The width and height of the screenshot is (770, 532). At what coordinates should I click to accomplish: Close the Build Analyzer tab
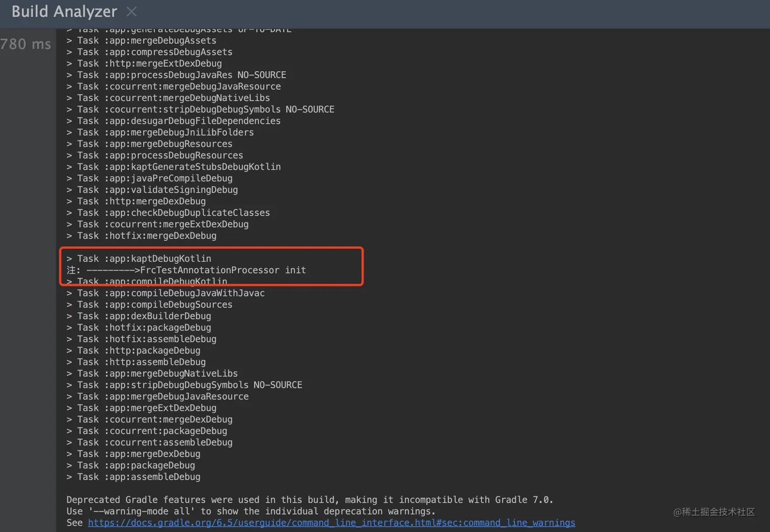131,11
